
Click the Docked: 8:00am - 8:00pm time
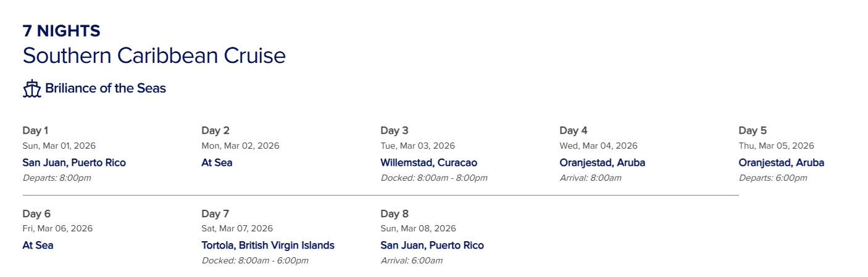click(x=434, y=178)
